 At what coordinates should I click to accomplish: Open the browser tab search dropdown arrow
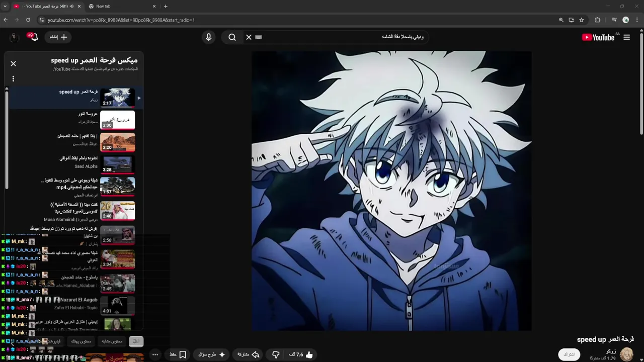tap(5, 6)
